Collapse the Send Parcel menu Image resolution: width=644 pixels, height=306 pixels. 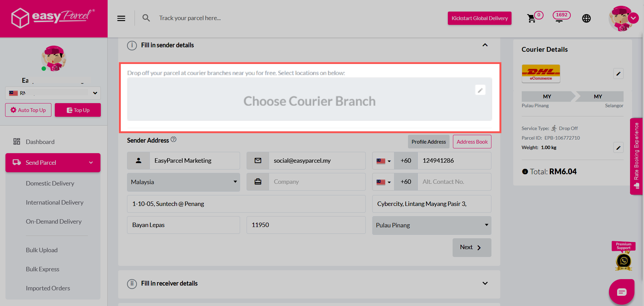[53, 163]
